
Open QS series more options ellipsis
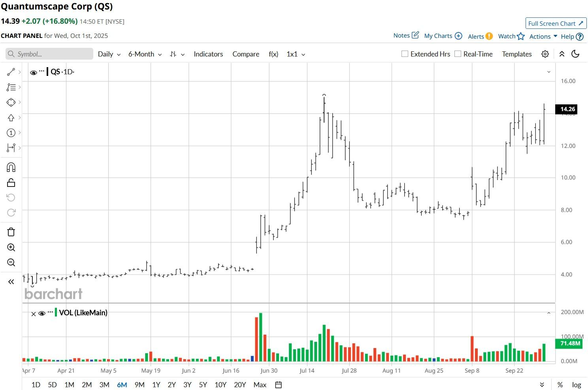point(42,71)
